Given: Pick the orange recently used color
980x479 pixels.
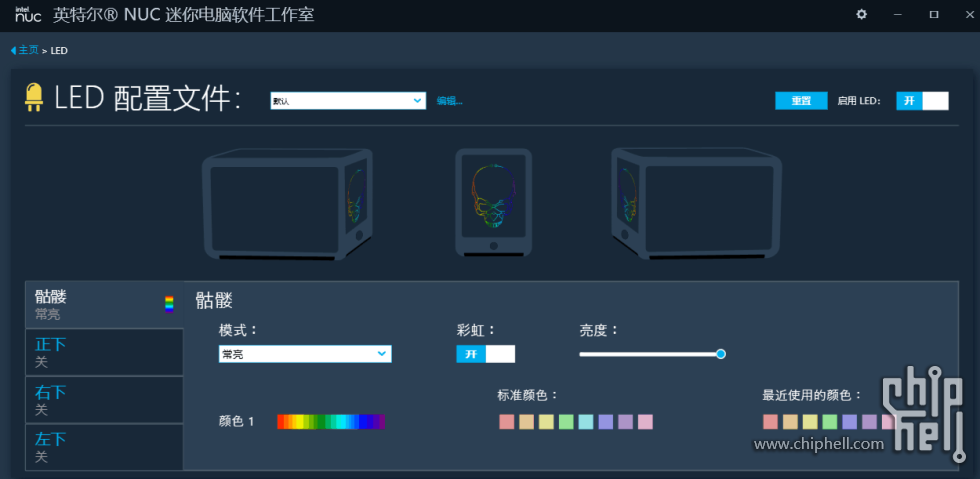Looking at the screenshot, I should tap(790, 421).
